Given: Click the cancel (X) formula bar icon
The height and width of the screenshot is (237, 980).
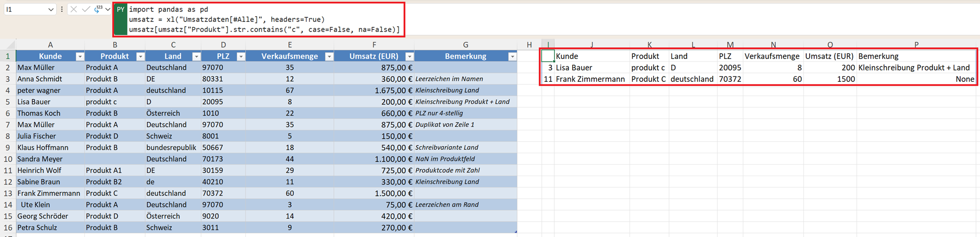Looking at the screenshot, I should 74,9.
